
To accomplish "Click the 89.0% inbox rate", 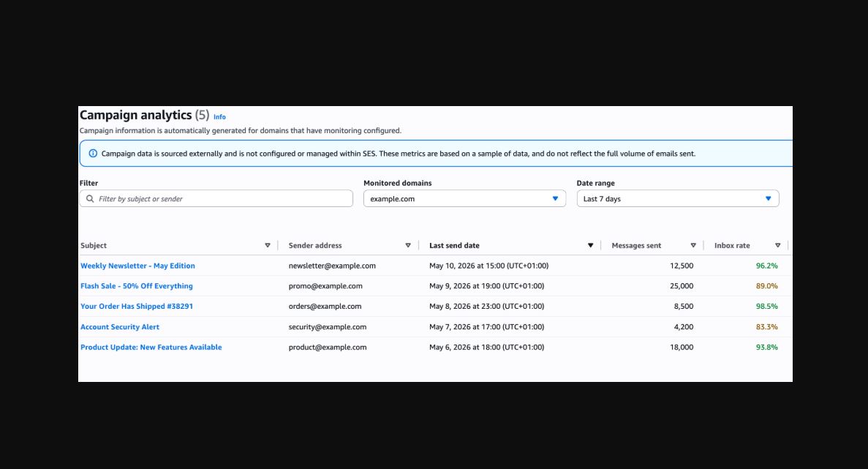I will coord(766,286).
